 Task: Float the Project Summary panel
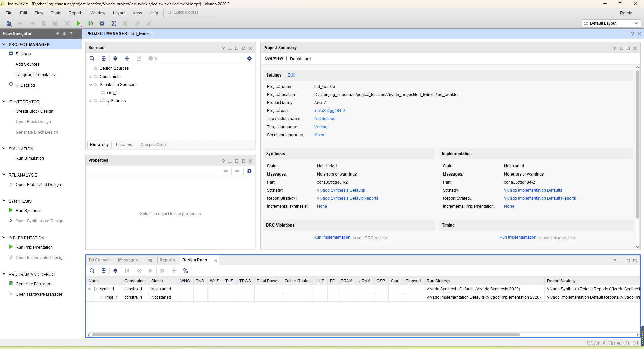(628, 48)
